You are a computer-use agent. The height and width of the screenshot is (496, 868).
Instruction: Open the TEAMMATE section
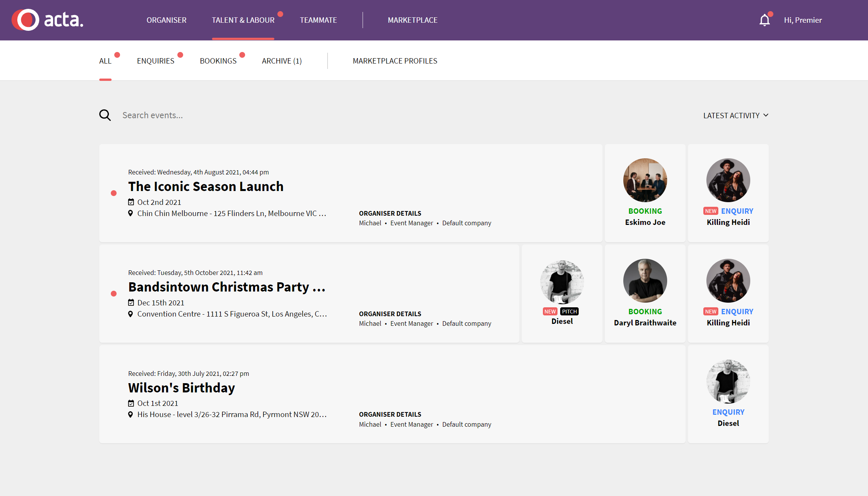(x=319, y=20)
